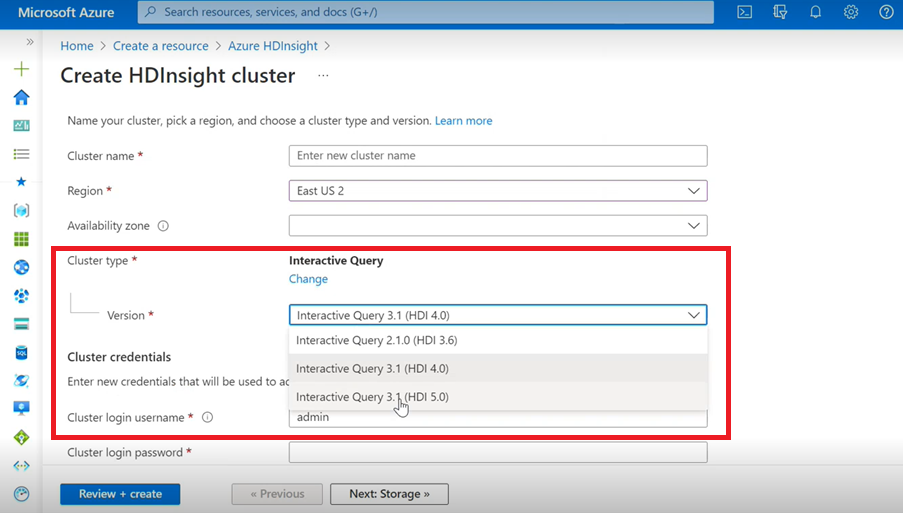
Task: Click the Microsoft Azure logo text
Action: click(x=66, y=12)
